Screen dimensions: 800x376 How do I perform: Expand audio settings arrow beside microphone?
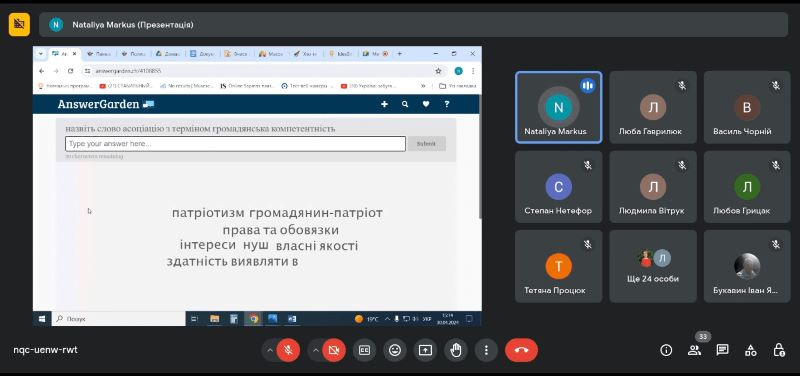tap(270, 350)
